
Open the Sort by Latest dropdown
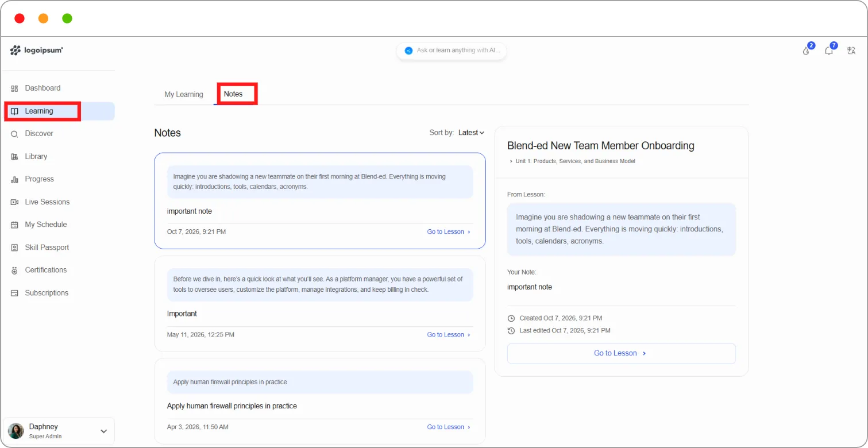coord(471,133)
